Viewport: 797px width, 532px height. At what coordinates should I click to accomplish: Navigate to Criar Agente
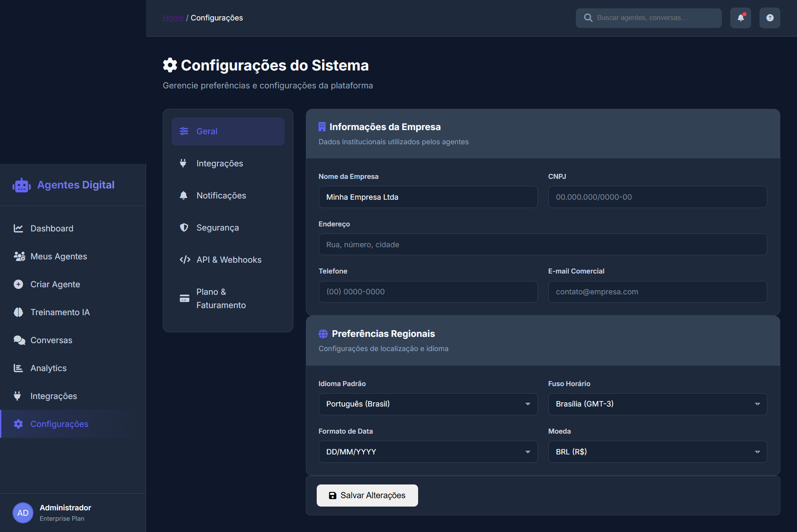[73, 284]
